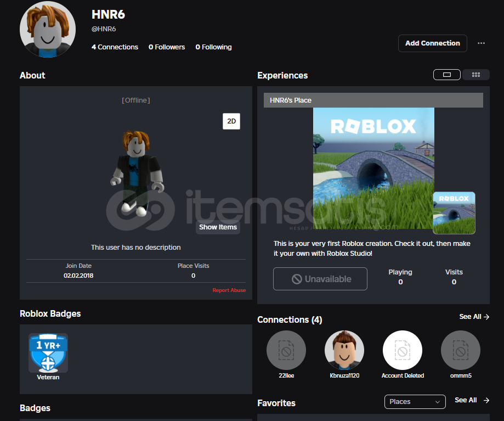Viewport: 504px width, 421px height.
Task: Open connection ommm5 avatar
Action: click(461, 350)
